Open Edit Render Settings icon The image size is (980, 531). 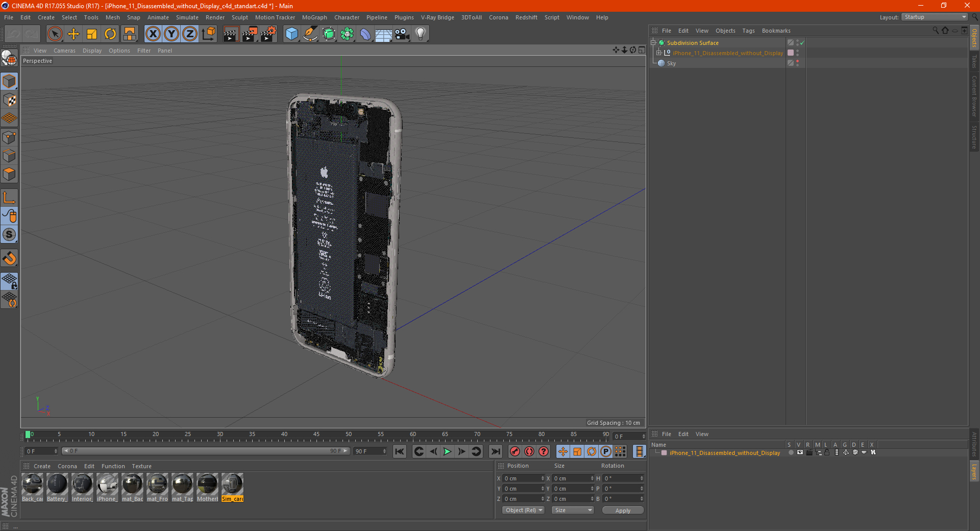tap(268, 34)
